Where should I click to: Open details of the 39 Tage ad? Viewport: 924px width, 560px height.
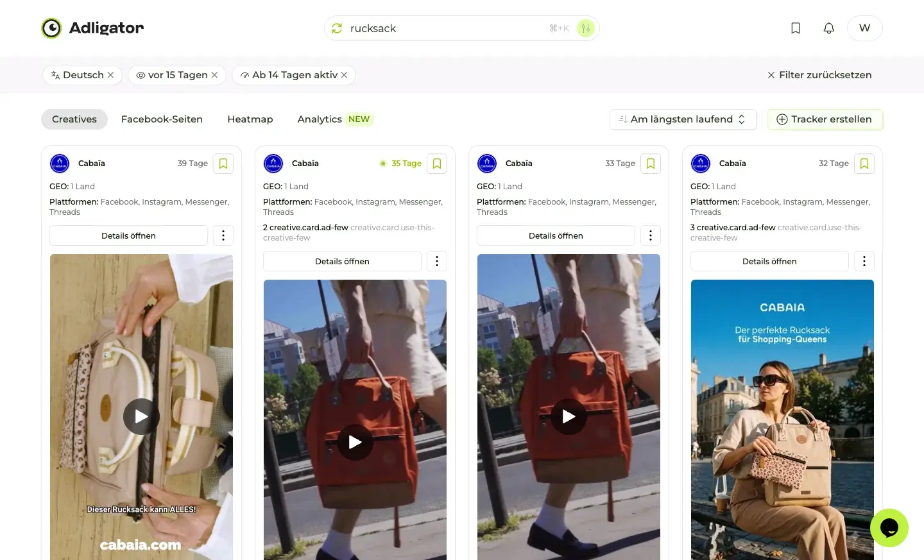[128, 235]
